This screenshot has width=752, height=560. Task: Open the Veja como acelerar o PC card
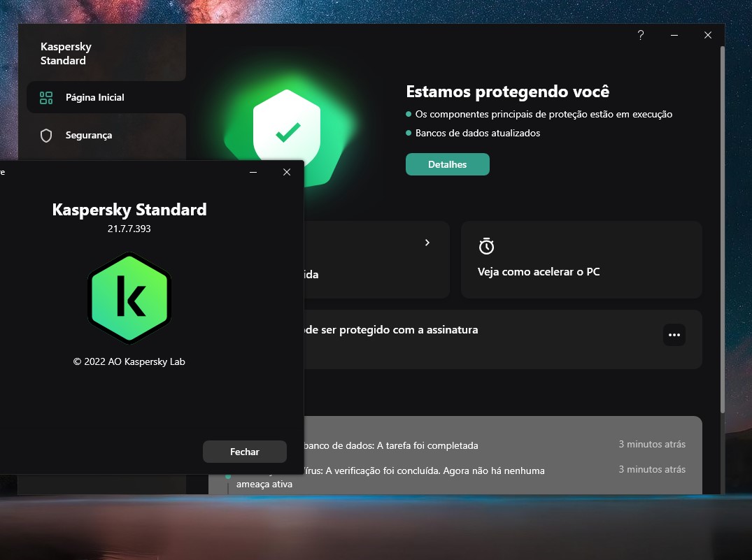click(x=581, y=260)
